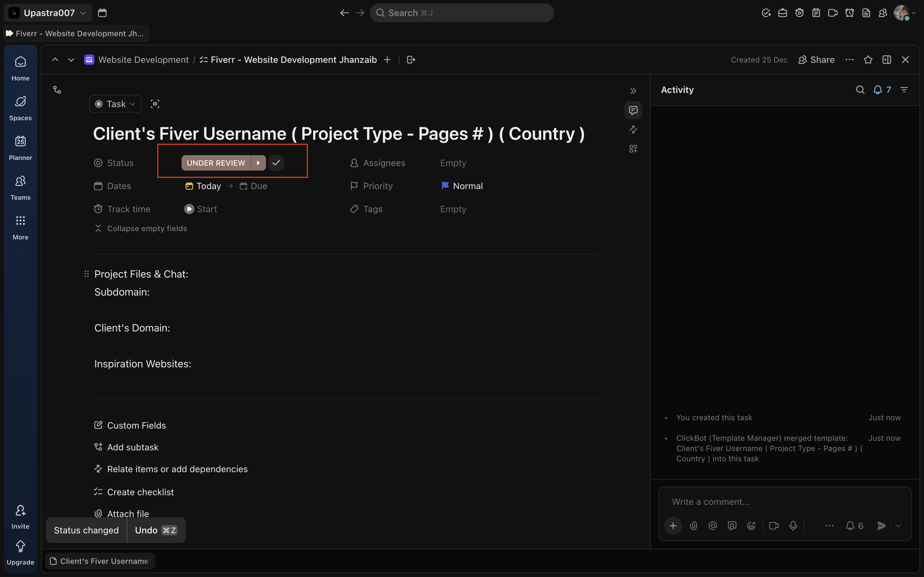Screen dimensions: 924x577
Task: Open the Task type dropdown
Action: [115, 104]
